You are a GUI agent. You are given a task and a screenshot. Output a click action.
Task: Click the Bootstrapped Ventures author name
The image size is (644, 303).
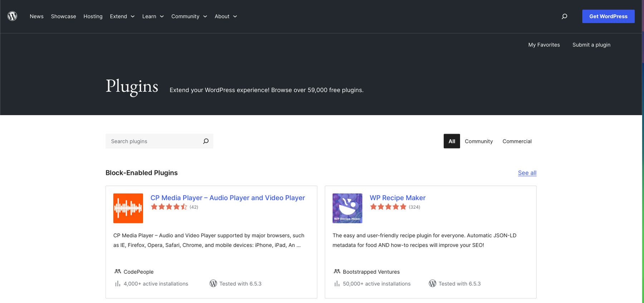371,272
